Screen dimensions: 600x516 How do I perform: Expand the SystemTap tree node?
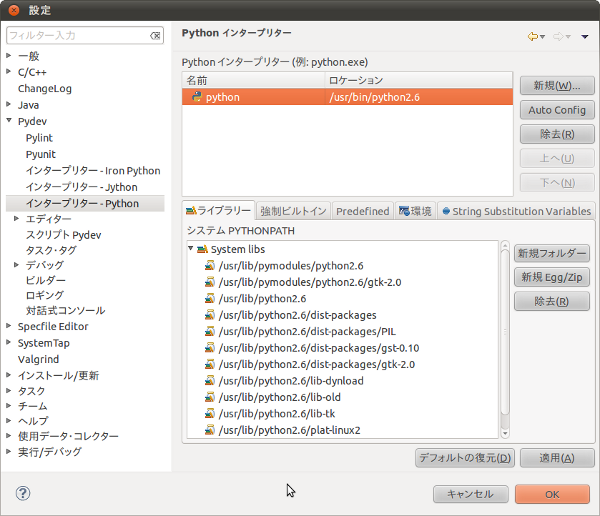point(9,342)
